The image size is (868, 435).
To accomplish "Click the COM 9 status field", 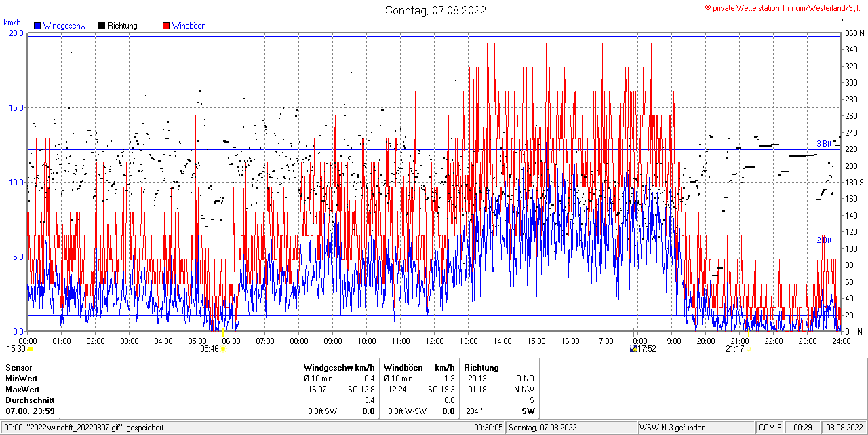I will [x=770, y=428].
